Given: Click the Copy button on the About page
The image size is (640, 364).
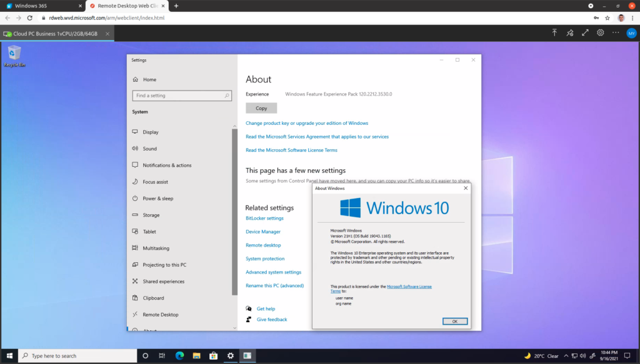Looking at the screenshot, I should pyautogui.click(x=261, y=108).
